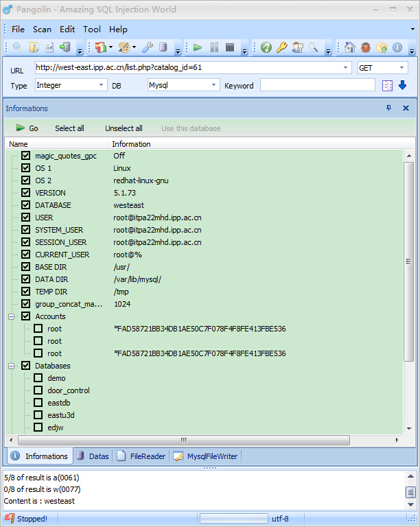This screenshot has height=527, width=420.
Task: Click the exit door arrow icon
Action: [65, 47]
